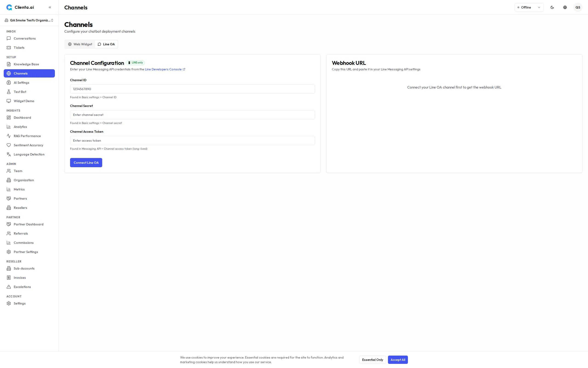Click the Invoices receipt icon
Viewport: 588px width, 368px height.
tap(9, 278)
